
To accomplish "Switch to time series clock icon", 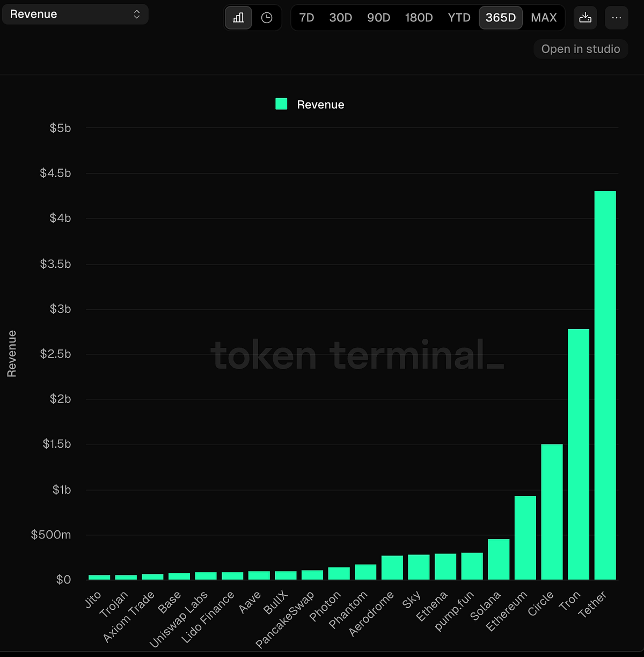I will (x=267, y=18).
